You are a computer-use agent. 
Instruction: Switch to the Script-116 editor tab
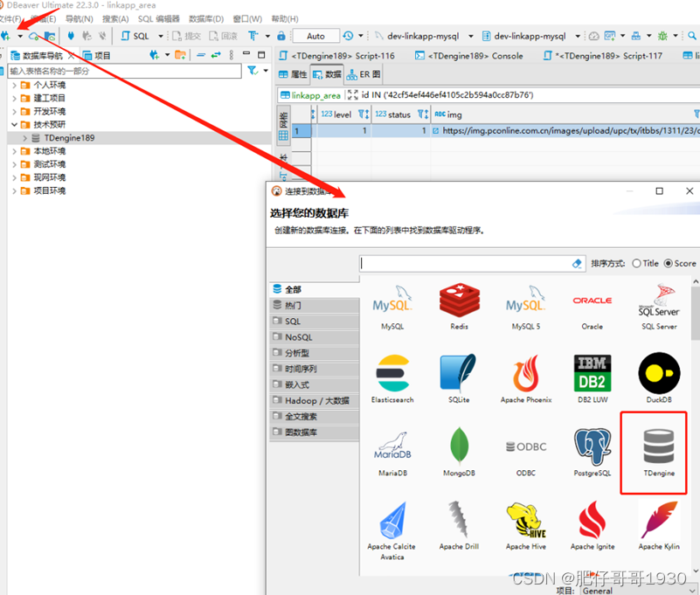(336, 56)
